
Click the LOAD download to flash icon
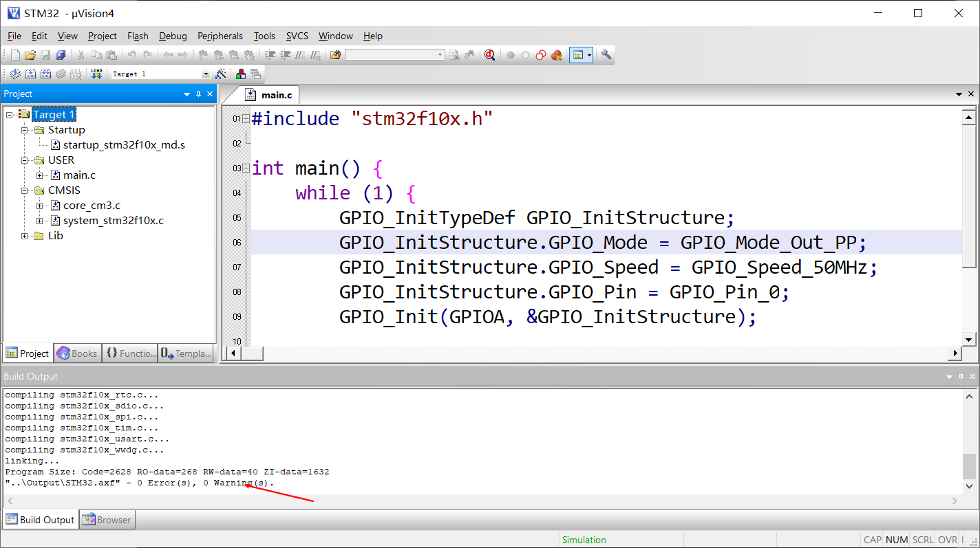(x=96, y=74)
